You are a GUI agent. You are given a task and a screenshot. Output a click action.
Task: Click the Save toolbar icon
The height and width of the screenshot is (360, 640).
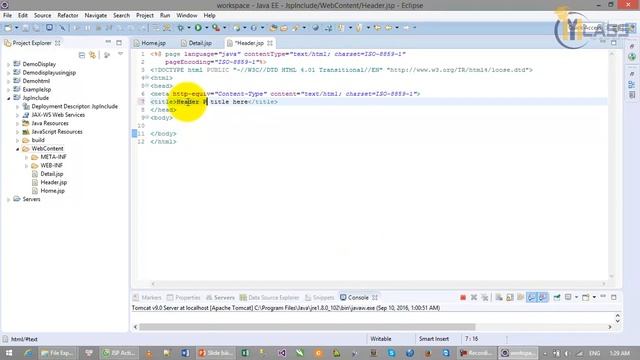pos(26,28)
